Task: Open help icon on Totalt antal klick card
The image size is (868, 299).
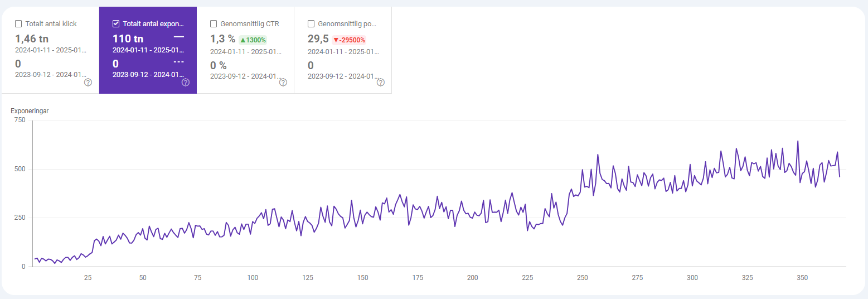Action: [x=88, y=83]
